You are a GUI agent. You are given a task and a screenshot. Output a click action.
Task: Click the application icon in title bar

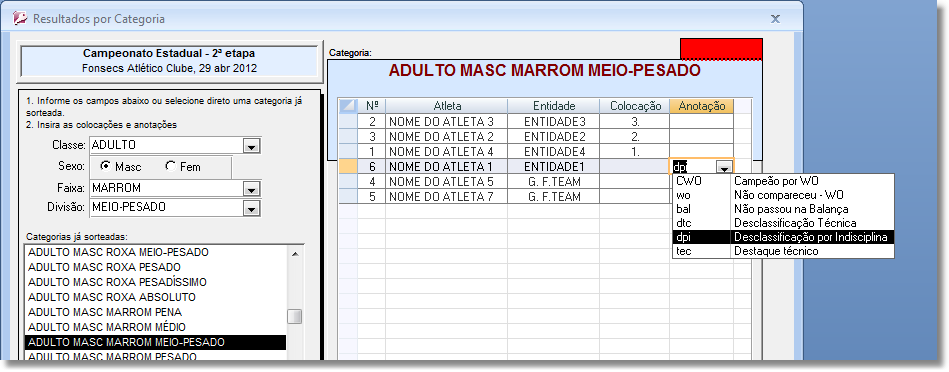tap(21, 18)
